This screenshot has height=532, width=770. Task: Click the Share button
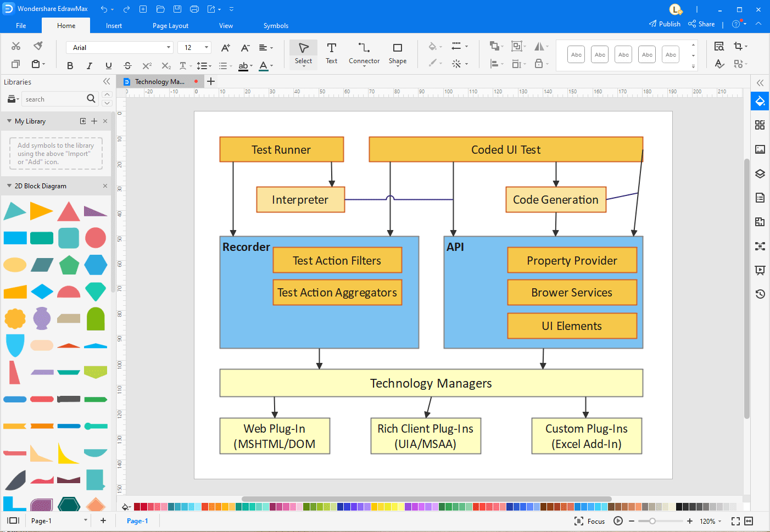click(702, 24)
